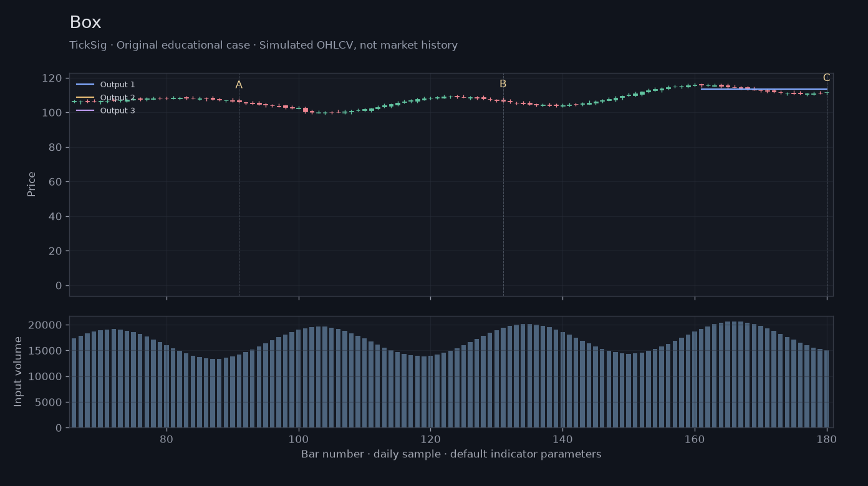
Task: Click x-axis tick label 160
Action: (695, 439)
